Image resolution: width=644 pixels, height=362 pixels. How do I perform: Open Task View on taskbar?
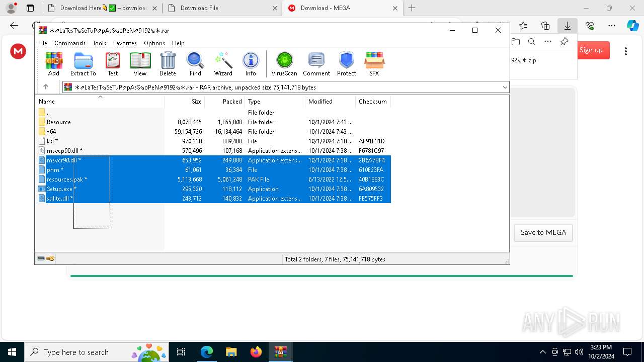tap(181, 352)
